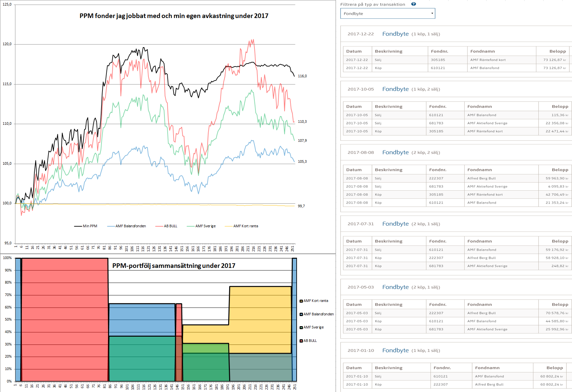Click the (1 köp, 2 sälj) summary text

point(426,89)
